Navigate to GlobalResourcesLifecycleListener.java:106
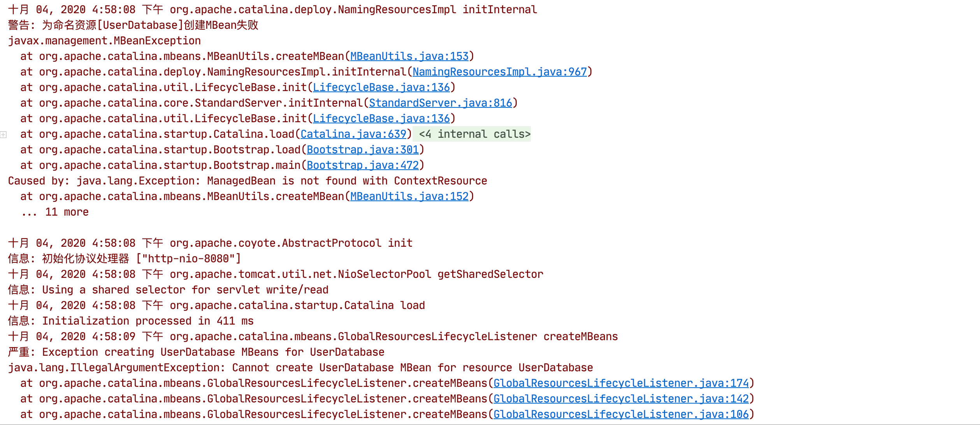 point(621,414)
